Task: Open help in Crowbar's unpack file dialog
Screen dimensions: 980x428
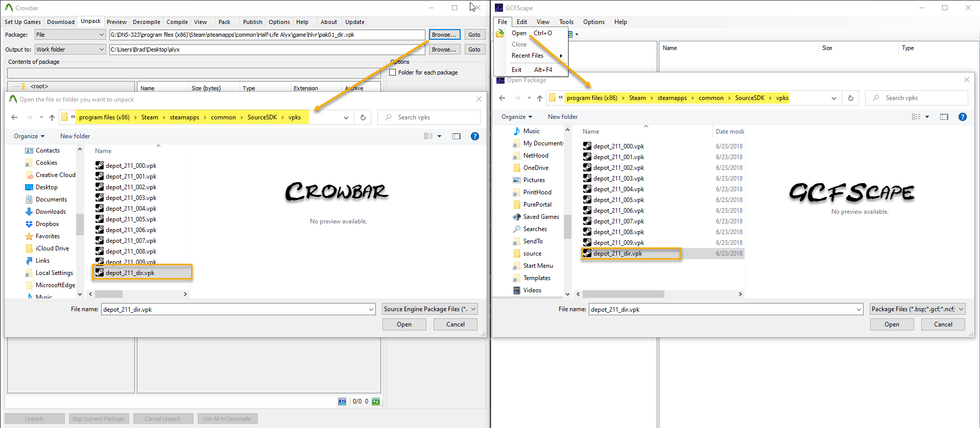Action: coord(475,136)
